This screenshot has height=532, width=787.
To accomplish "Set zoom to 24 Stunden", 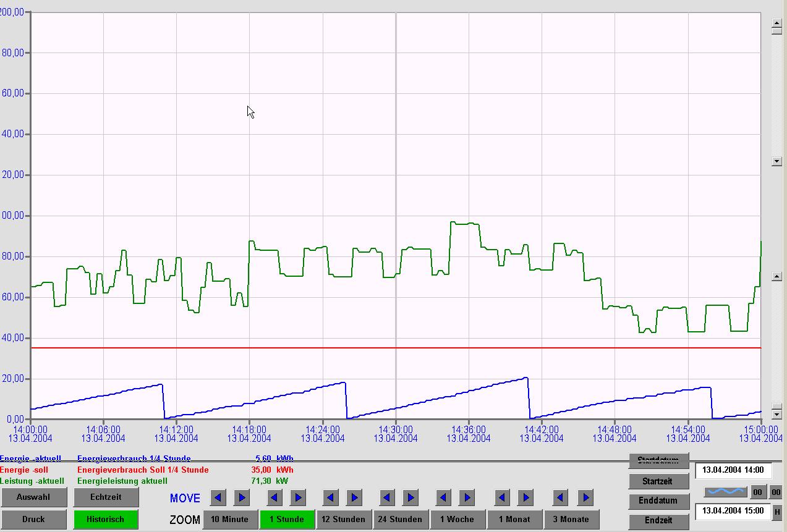I will (400, 519).
